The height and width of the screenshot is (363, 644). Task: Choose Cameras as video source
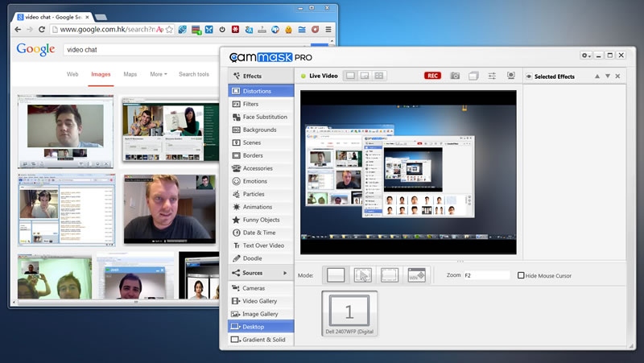click(x=261, y=288)
